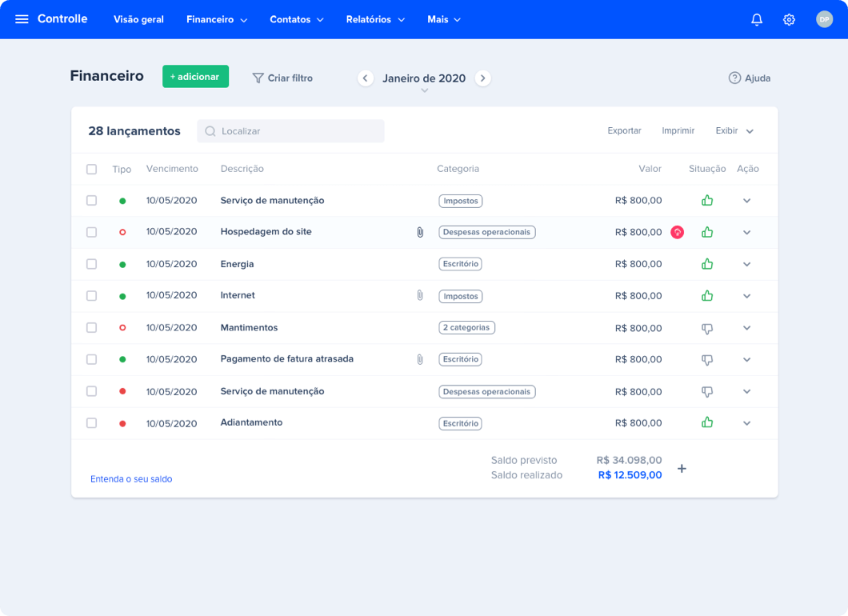Open notifications via the bell icon

[x=756, y=18]
